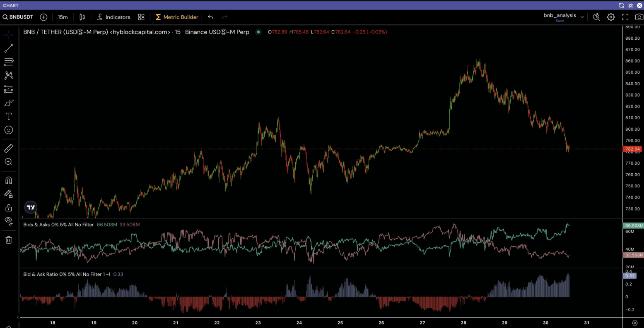This screenshot has width=644, height=328.
Task: Activate the ruler measure tool
Action: pos(8,148)
